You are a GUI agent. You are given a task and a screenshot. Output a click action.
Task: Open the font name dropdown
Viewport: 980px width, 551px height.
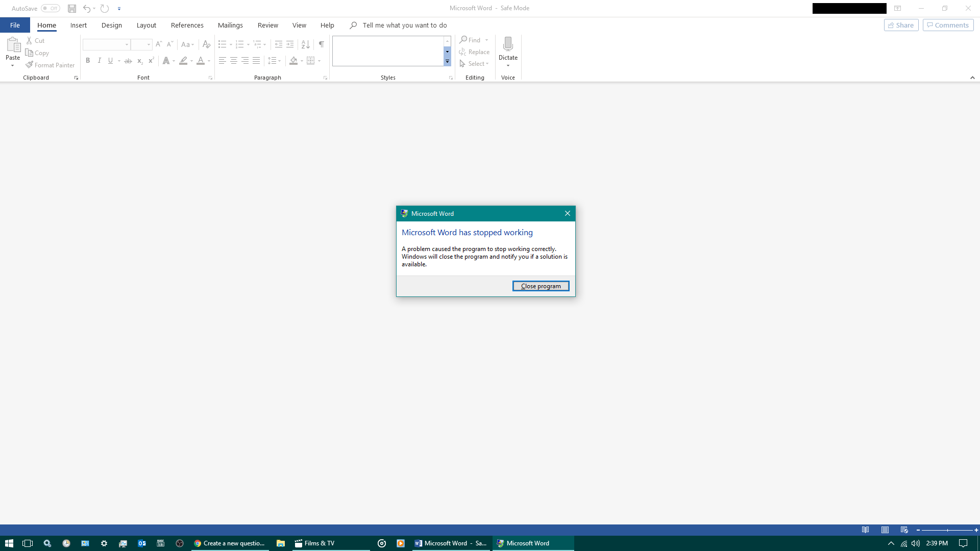127,44
